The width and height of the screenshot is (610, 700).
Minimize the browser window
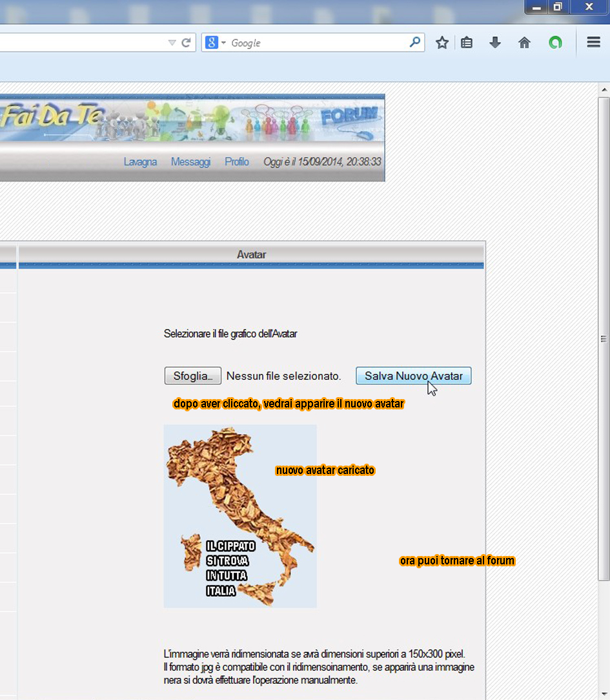537,6
